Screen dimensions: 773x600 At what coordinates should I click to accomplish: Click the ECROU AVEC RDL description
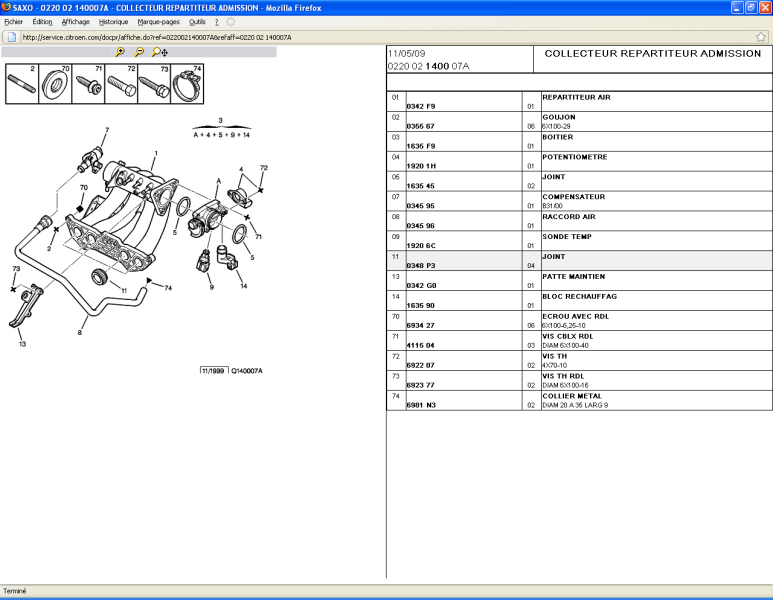(x=575, y=317)
